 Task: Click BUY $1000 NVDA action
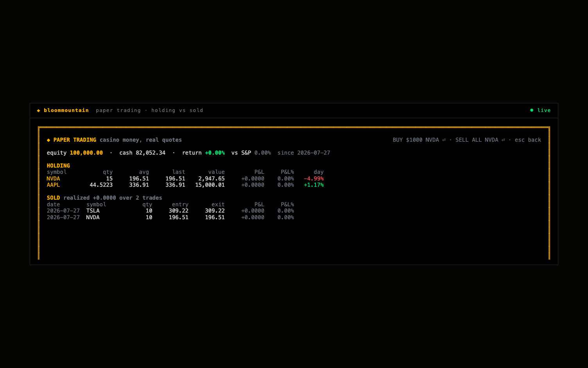pos(419,140)
